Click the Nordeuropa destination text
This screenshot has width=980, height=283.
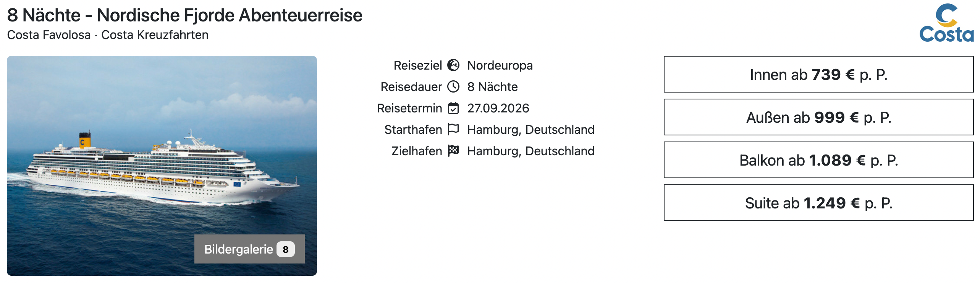coord(500,65)
